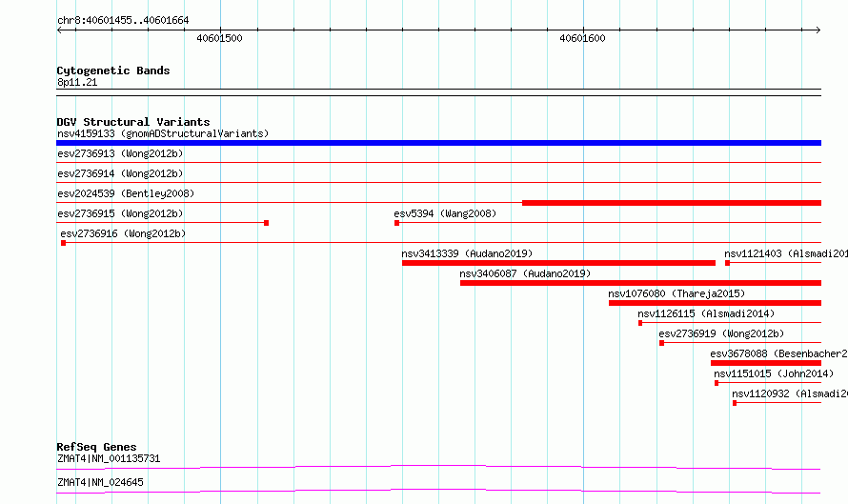Select the DGV Structural Variants track title

[x=133, y=122]
